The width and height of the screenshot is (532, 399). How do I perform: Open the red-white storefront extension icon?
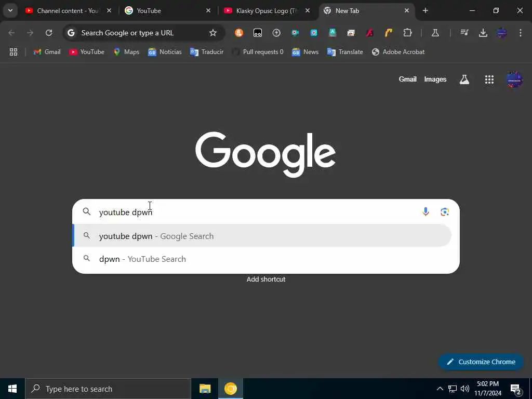351,33
